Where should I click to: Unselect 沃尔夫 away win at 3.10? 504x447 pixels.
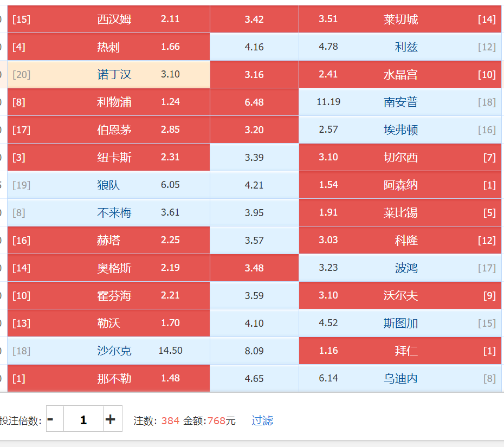click(x=400, y=296)
